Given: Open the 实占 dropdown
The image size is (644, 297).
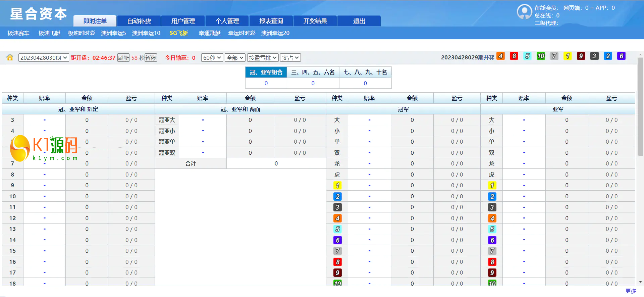Looking at the screenshot, I should [x=290, y=58].
